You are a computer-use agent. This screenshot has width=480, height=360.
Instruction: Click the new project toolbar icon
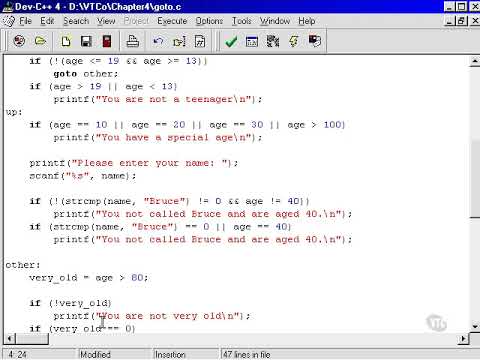pyautogui.click(x=19, y=41)
